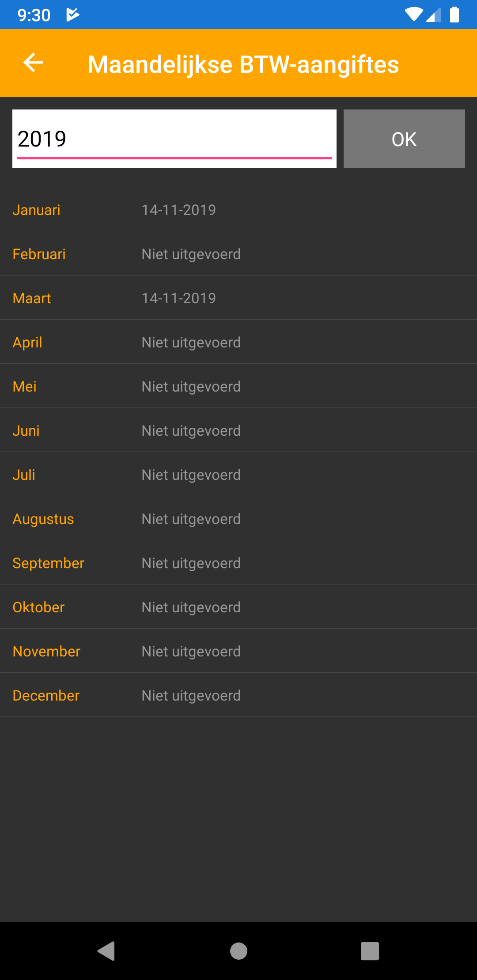Focus the year input field showing 2019
Image resolution: width=477 pixels, height=980 pixels.
tap(174, 139)
